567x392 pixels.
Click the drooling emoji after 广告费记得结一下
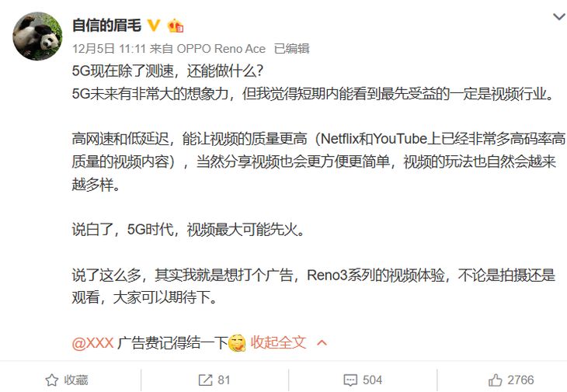coord(237,343)
